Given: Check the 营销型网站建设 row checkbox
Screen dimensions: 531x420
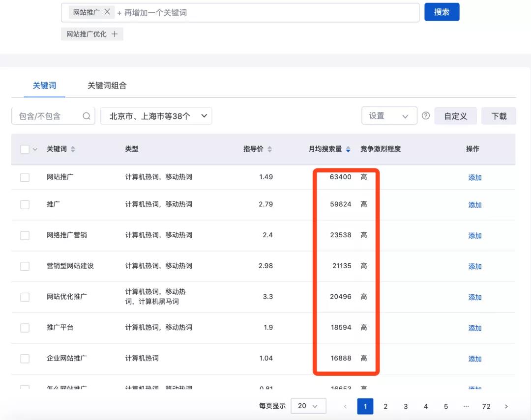Looking at the screenshot, I should [25, 266].
